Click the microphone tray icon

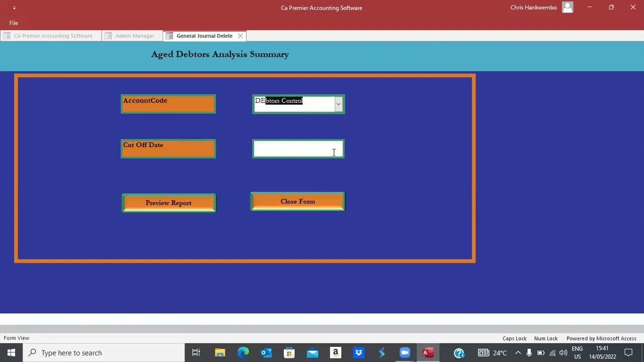tap(529, 352)
